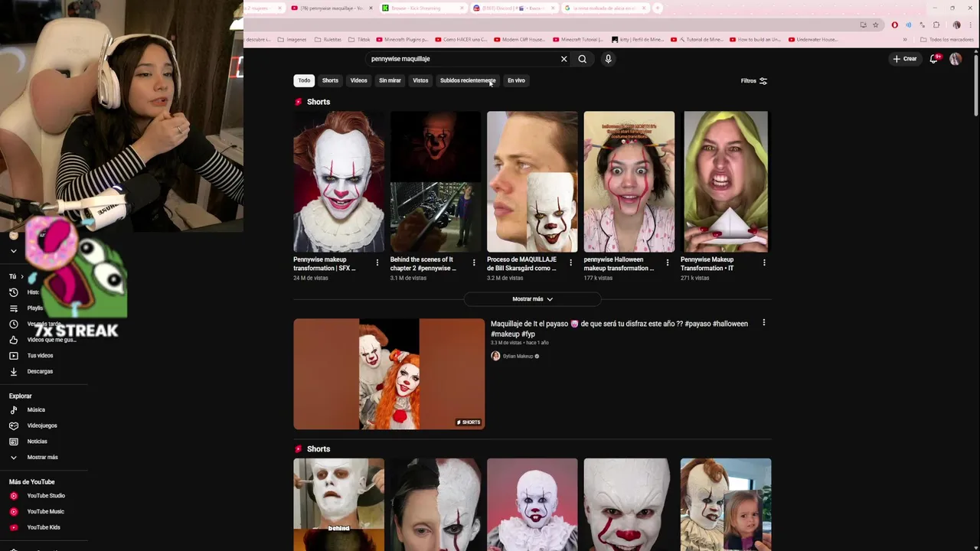Open the 'Maquillaje de It el payaso' video thumbnail
Screen dimensions: 980x551
click(x=389, y=373)
